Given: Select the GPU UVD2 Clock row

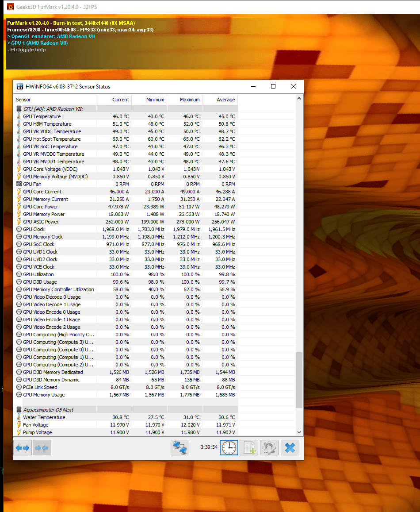Looking at the screenshot, I should (x=126, y=259).
